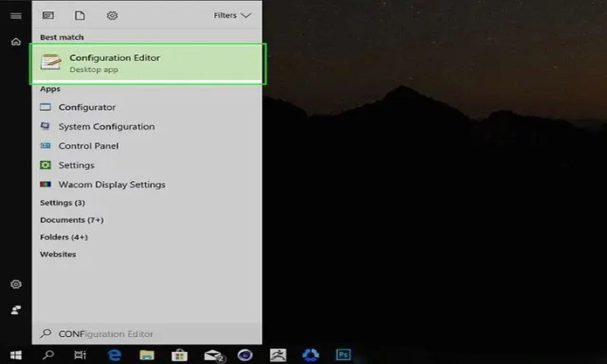
Task: Open the Settings app result
Action: coord(146,165)
